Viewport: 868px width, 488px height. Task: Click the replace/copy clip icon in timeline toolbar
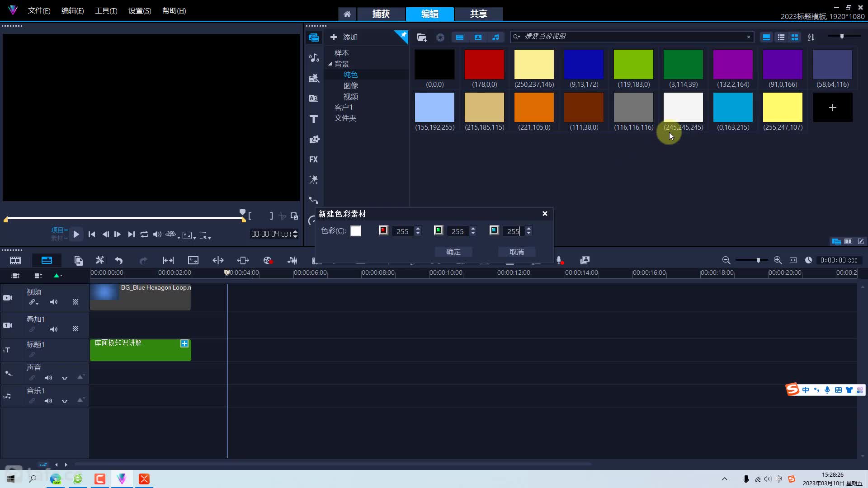click(x=79, y=261)
